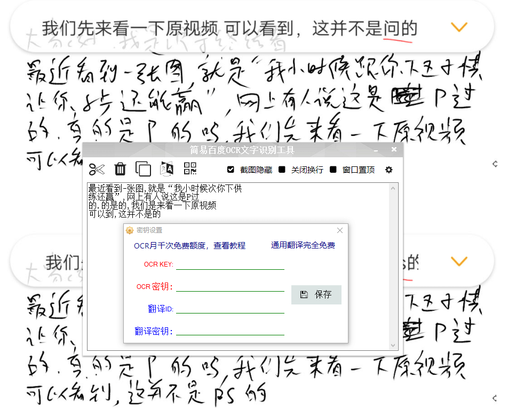532x418 pixels.
Task: Click the text area scrollbar down arrow
Action: click(x=393, y=345)
